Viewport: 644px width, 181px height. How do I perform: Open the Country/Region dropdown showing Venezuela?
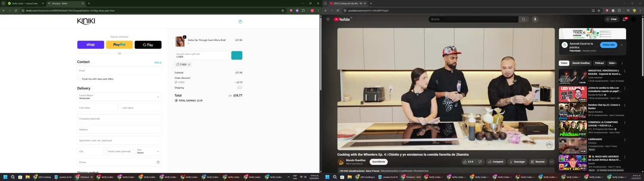click(x=119, y=97)
